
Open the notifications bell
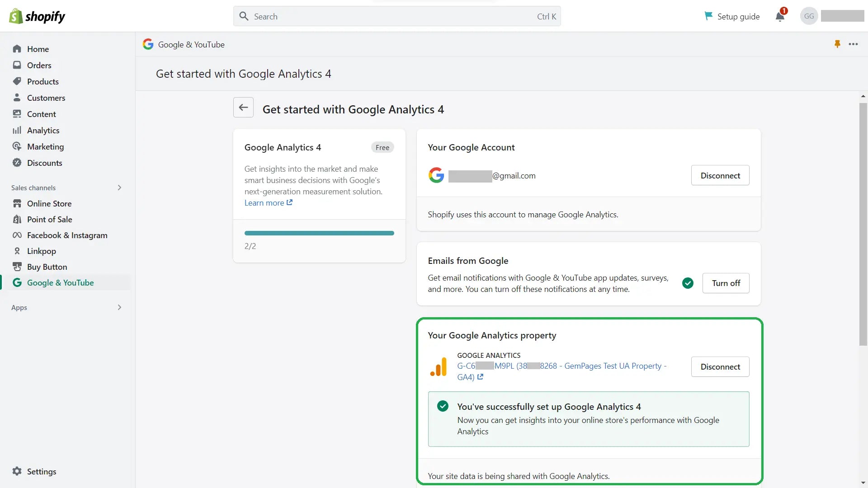pos(780,17)
